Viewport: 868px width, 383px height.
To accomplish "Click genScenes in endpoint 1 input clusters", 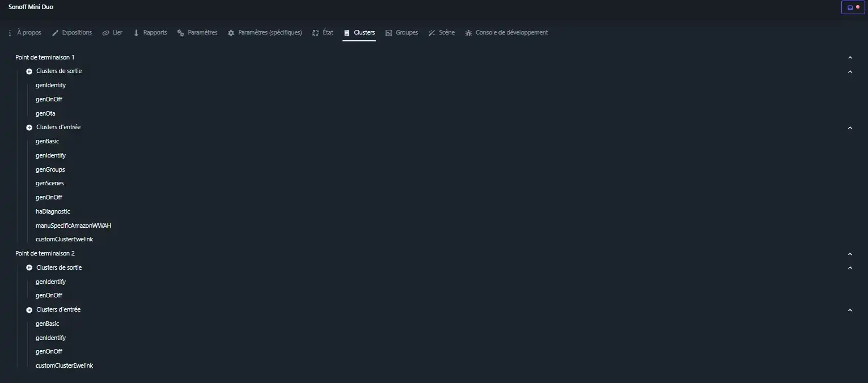I will (50, 183).
